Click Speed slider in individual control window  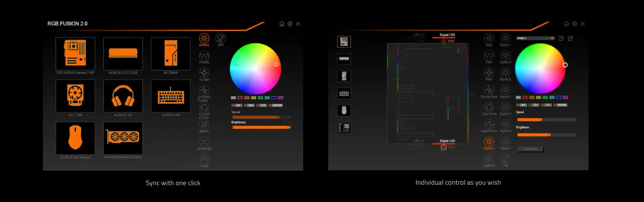point(546,119)
